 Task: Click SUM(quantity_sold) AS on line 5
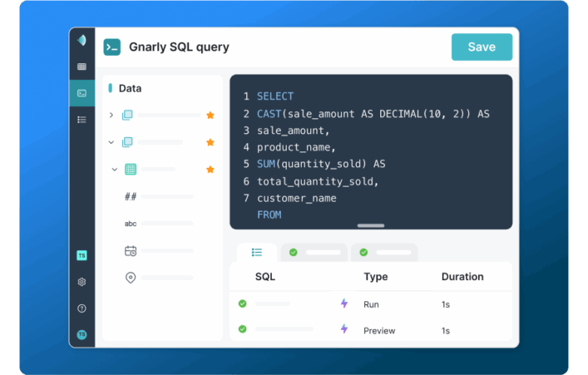[x=321, y=164]
